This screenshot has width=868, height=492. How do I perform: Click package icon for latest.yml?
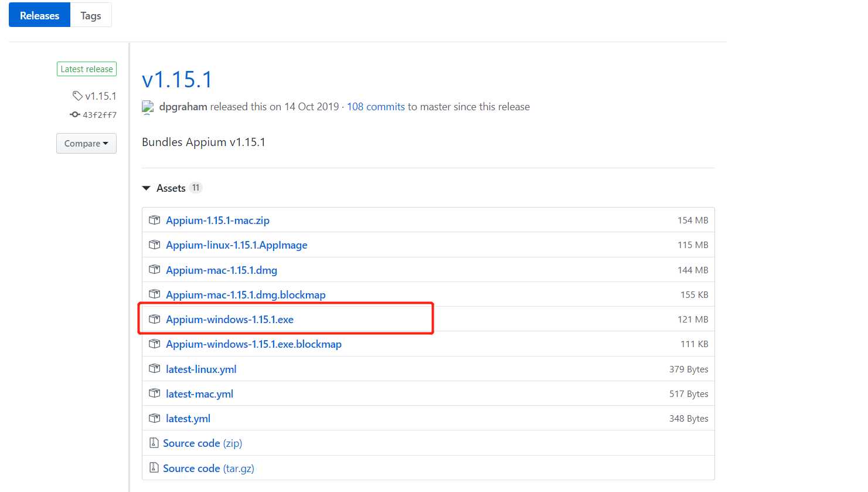(x=155, y=418)
